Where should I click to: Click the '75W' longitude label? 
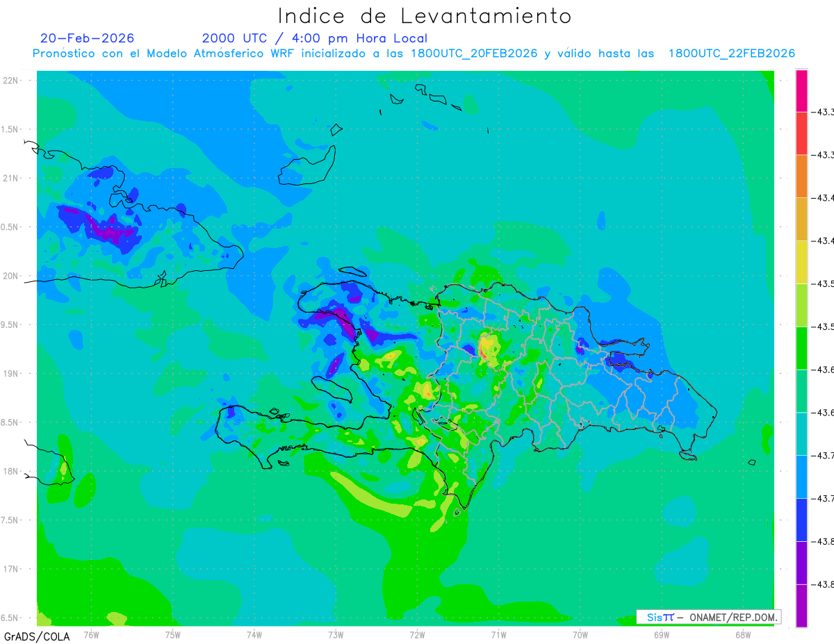tap(172, 634)
